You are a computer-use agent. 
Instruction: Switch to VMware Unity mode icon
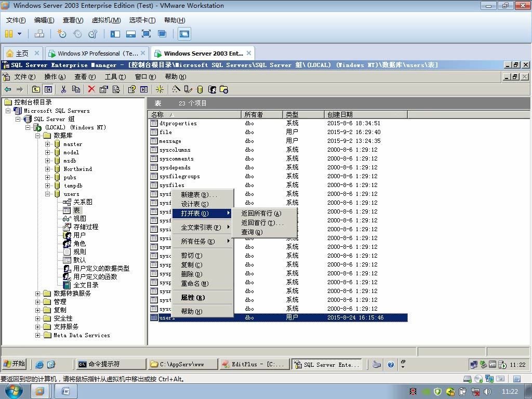(162, 34)
